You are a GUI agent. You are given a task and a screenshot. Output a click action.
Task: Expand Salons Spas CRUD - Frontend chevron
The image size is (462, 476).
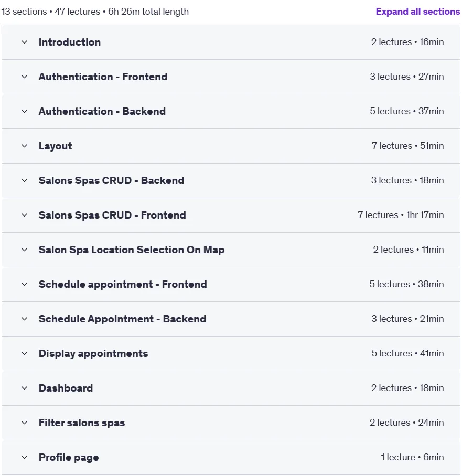pyautogui.click(x=24, y=215)
